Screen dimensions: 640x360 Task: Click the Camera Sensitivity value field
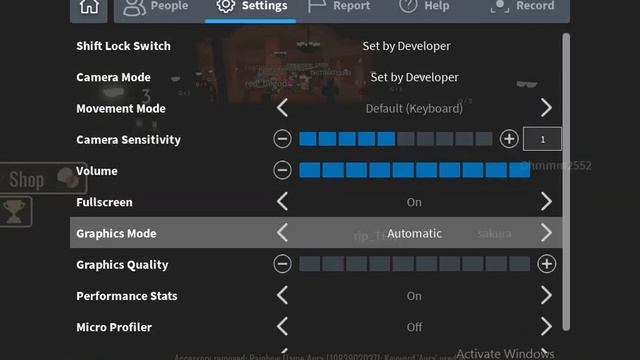[x=542, y=139]
